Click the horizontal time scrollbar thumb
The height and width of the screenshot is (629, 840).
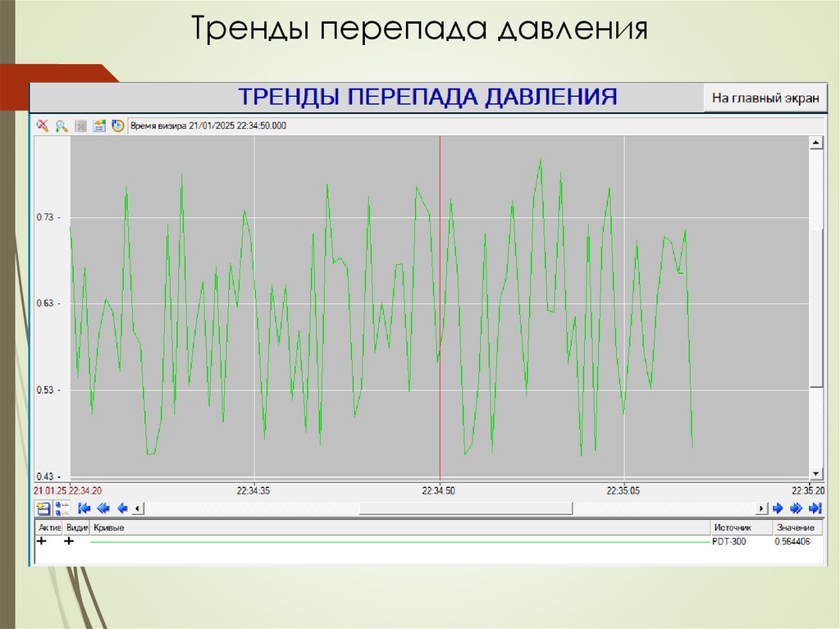466,508
